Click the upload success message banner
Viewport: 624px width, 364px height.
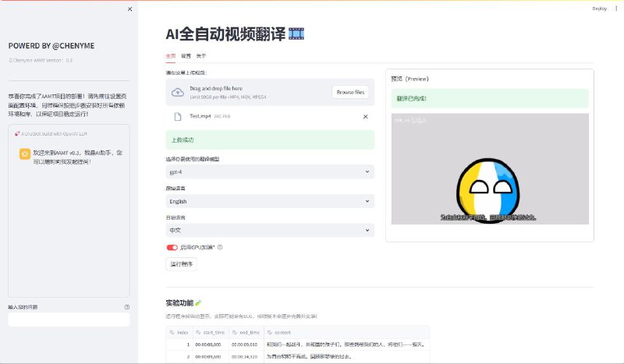[x=270, y=140]
